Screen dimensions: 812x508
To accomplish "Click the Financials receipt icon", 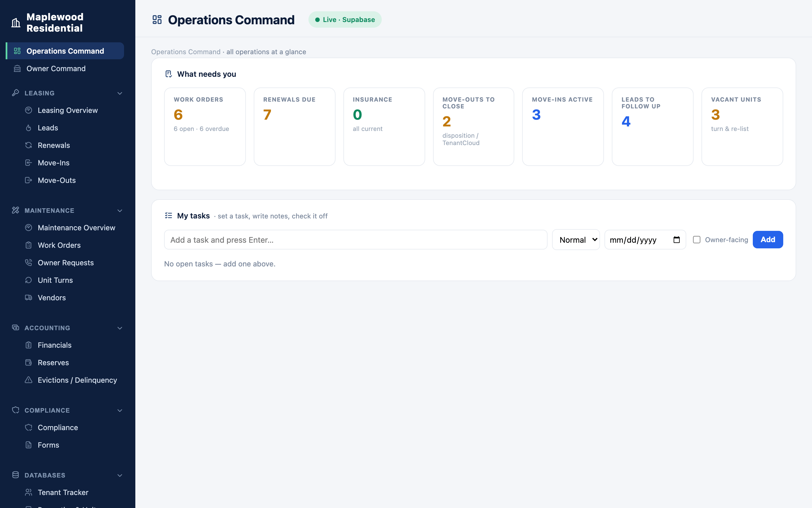I will pyautogui.click(x=28, y=345).
